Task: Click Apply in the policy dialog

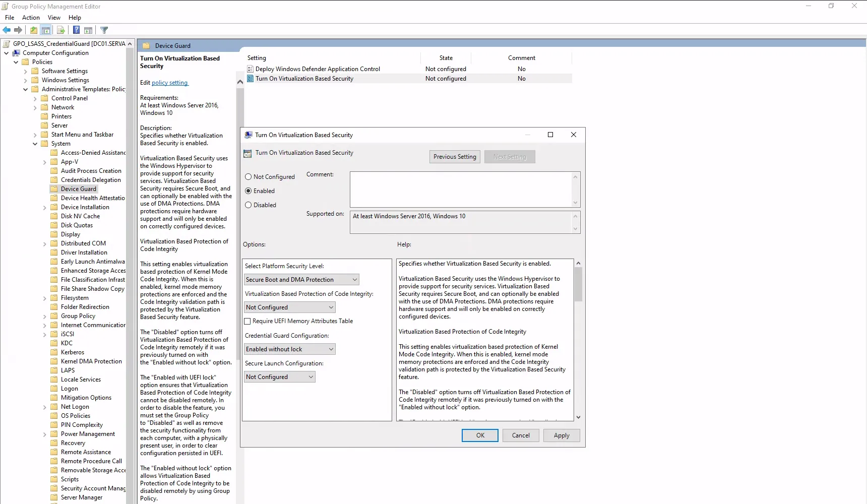Action: coord(562,435)
